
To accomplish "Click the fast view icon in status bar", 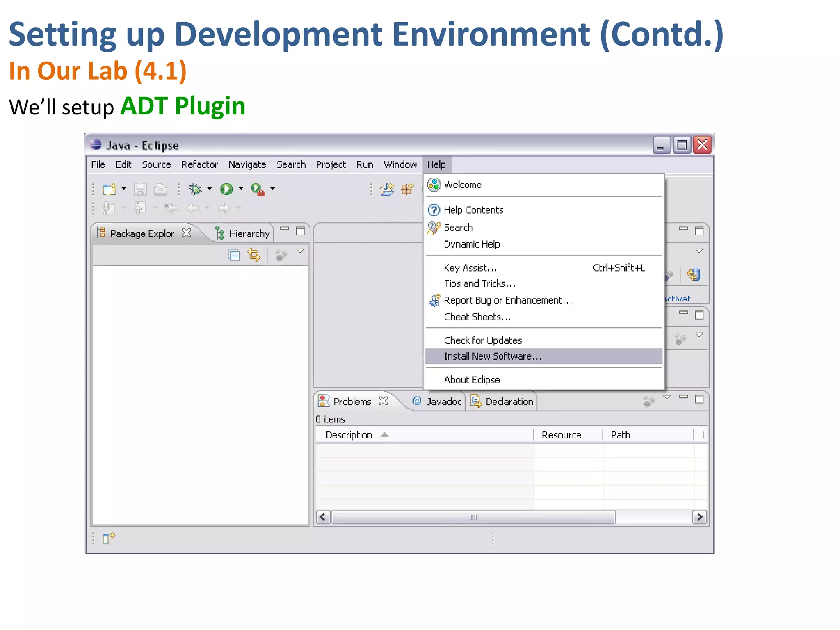I will click(x=109, y=538).
